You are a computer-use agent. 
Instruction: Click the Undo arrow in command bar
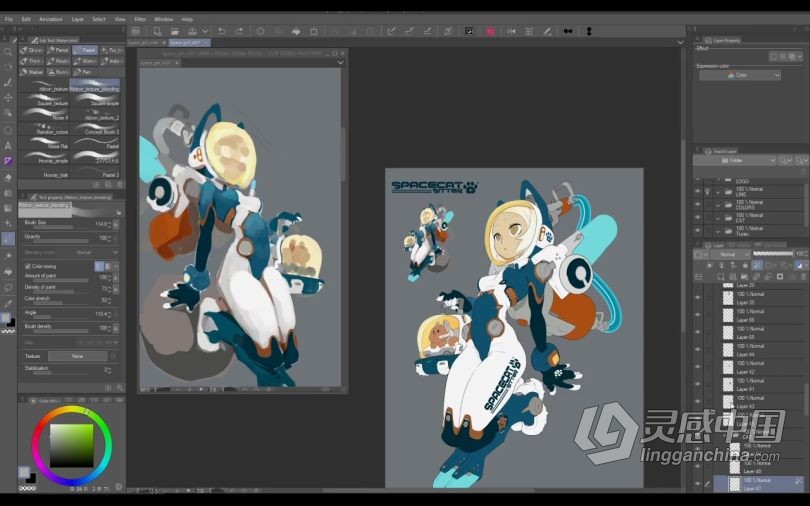click(221, 31)
